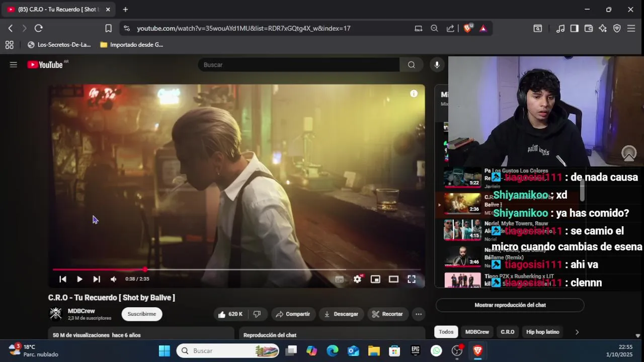Open Brave Shields lion icon

(x=468, y=28)
